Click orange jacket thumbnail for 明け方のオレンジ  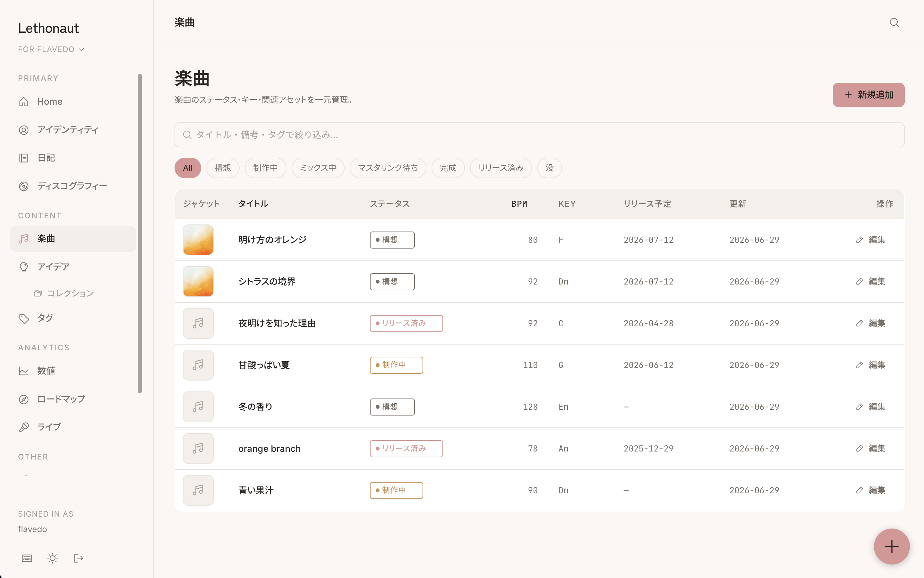click(x=198, y=240)
